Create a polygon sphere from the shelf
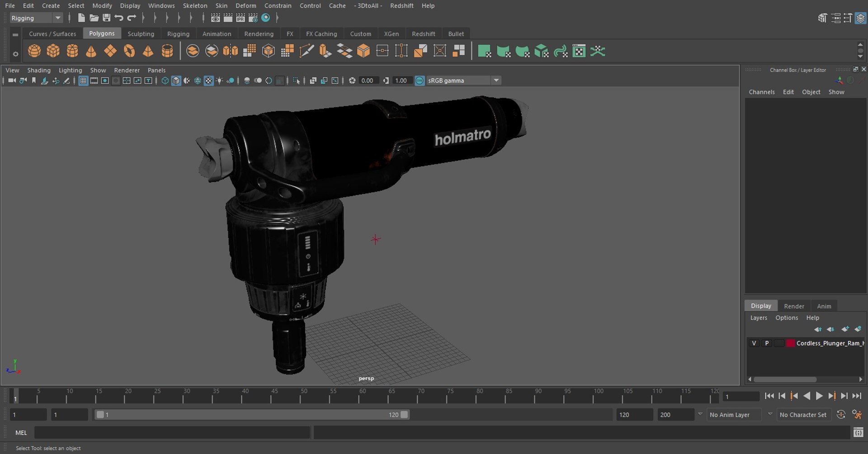Viewport: 868px width, 454px height. (x=34, y=51)
